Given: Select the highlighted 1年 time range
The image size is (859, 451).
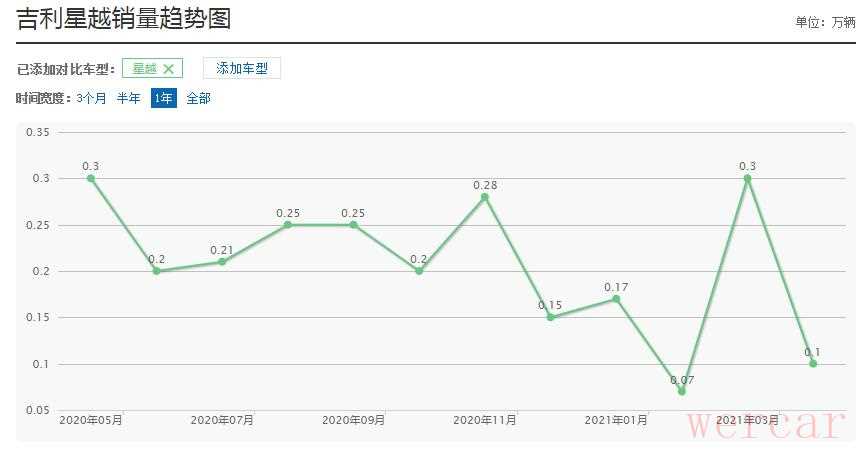Looking at the screenshot, I should (x=163, y=98).
